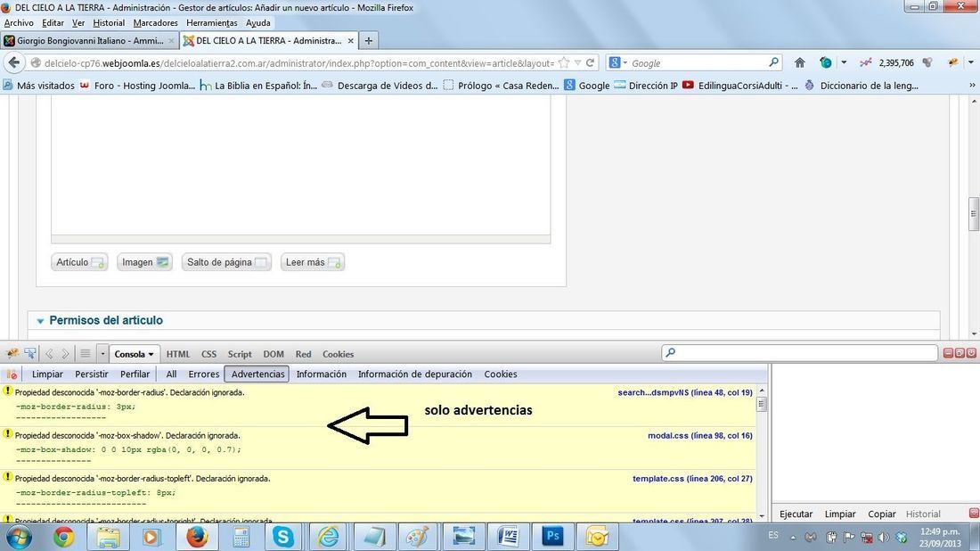Click the green globe toolbar icon

click(826, 62)
